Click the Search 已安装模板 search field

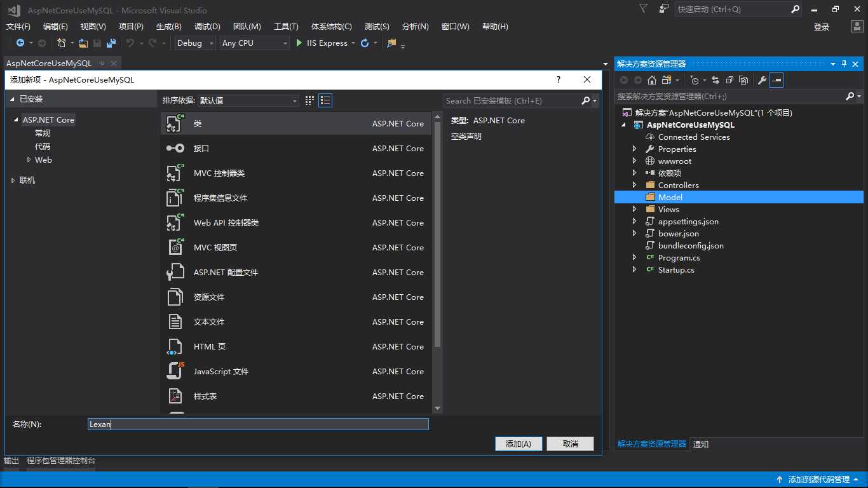(x=512, y=100)
